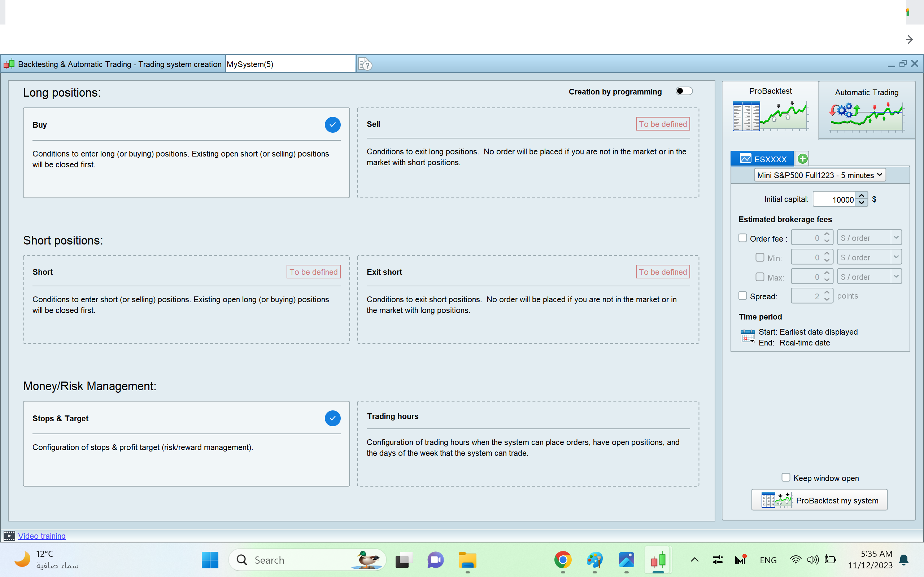924x577 pixels.
Task: Add instrument with green plus icon
Action: 803,159
